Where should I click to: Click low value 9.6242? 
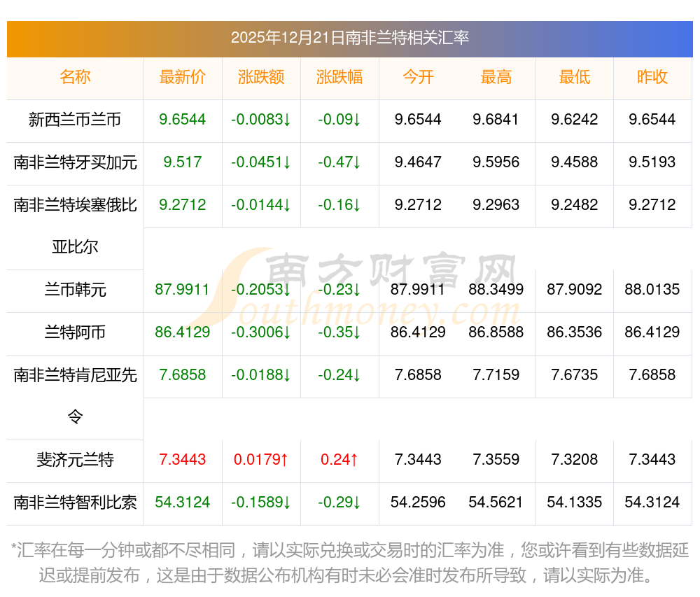coord(575,120)
